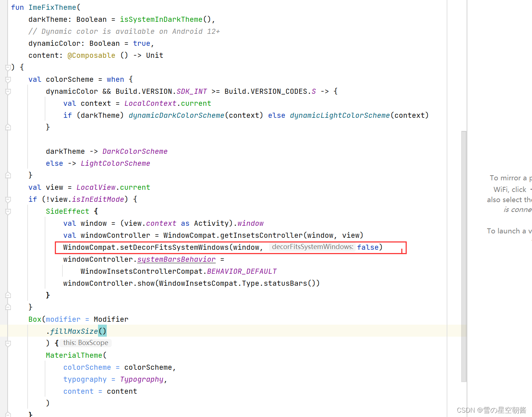Screen dimensions: 532x417
Task: Click the isSystemInDarkTheme call
Action: 161,19
